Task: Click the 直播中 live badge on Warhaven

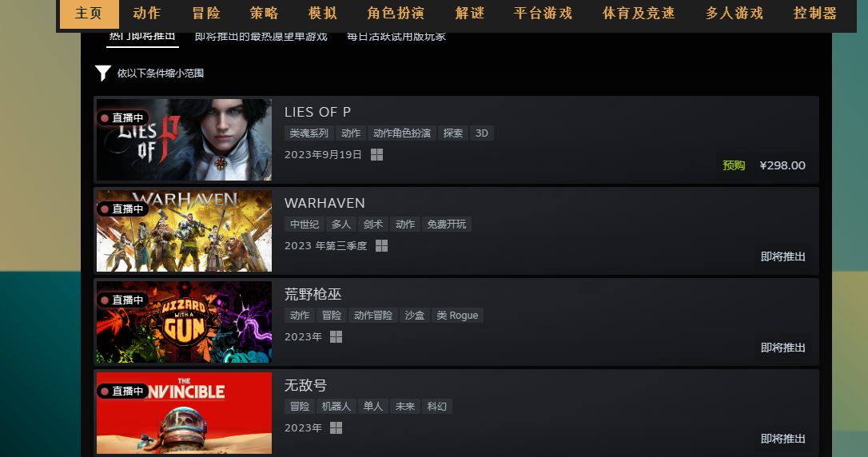Action: pos(122,209)
